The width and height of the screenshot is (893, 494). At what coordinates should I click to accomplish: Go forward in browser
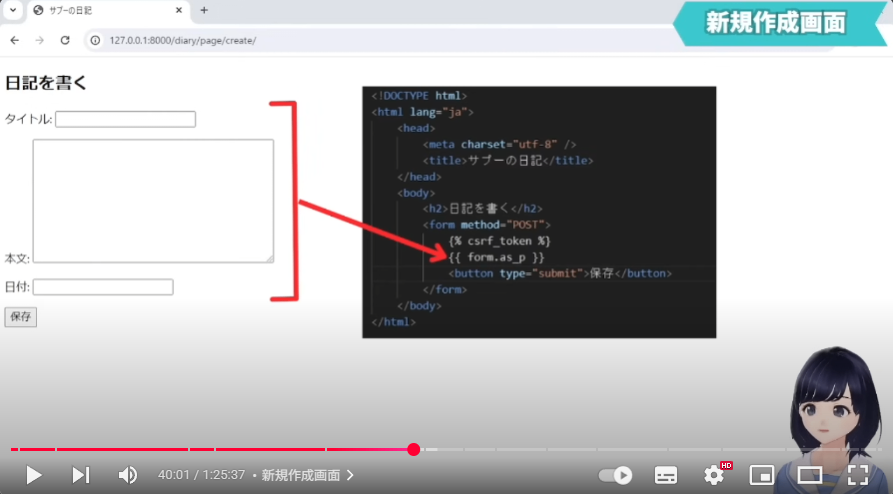click(39, 40)
